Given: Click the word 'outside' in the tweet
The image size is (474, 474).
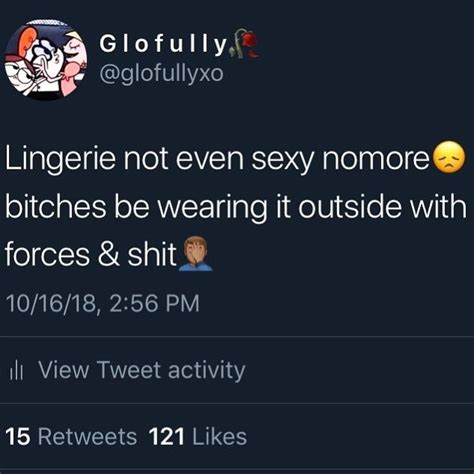Looking at the screenshot, I should [350, 207].
